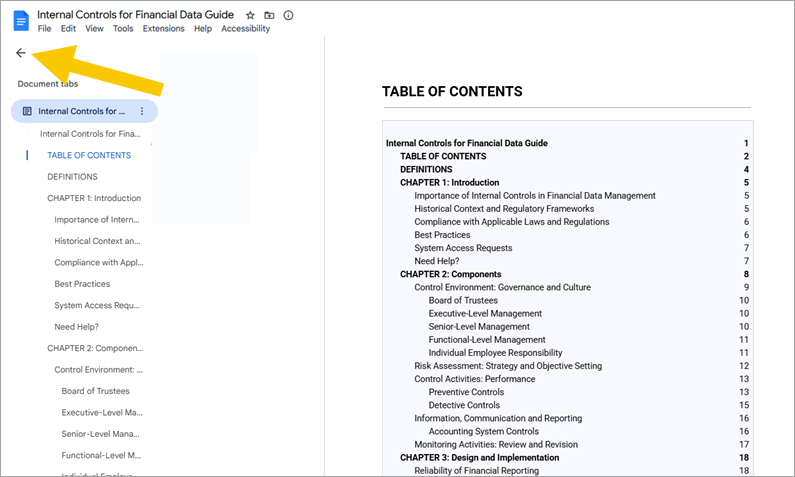Screen dimensions: 795x477
Task: Select Best Practices in the outline sidebar
Action: point(82,284)
